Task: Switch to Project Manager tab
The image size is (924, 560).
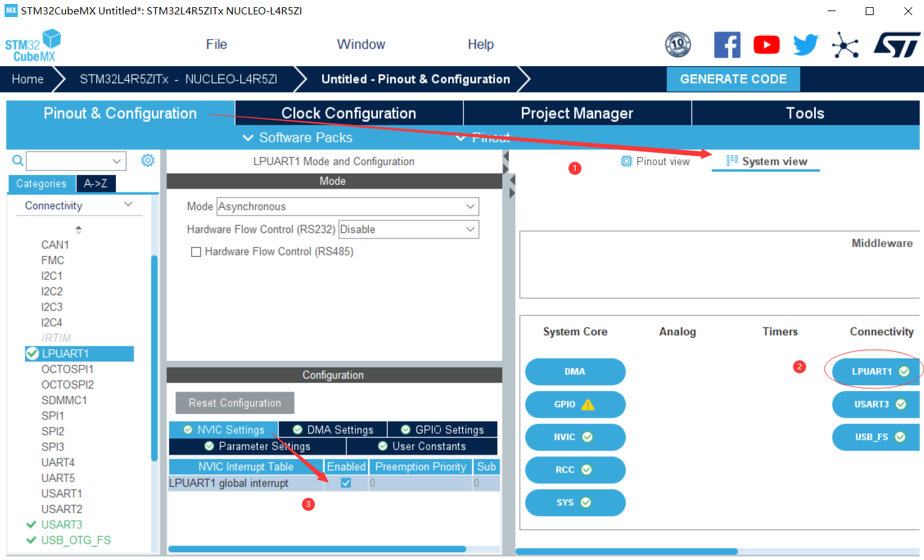Action: pyautogui.click(x=577, y=113)
